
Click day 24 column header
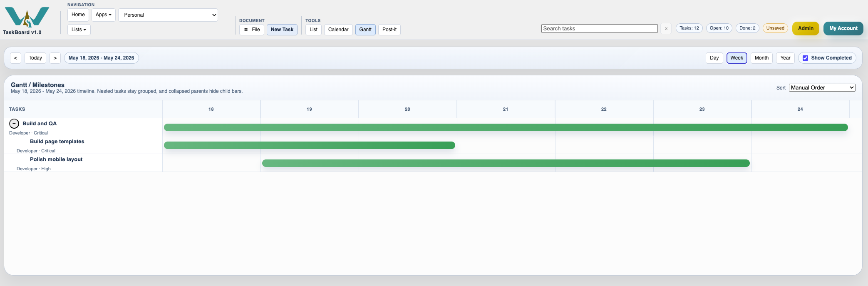800,109
